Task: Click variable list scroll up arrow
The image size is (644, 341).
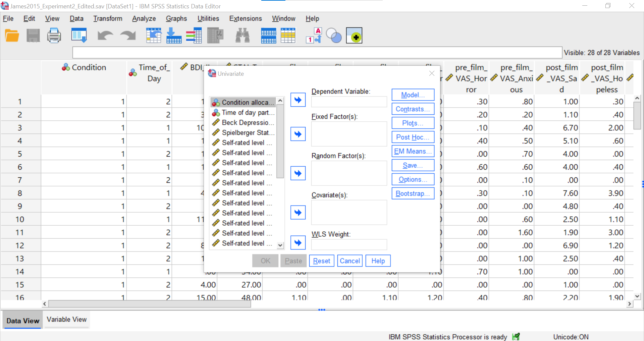Action: point(280,101)
